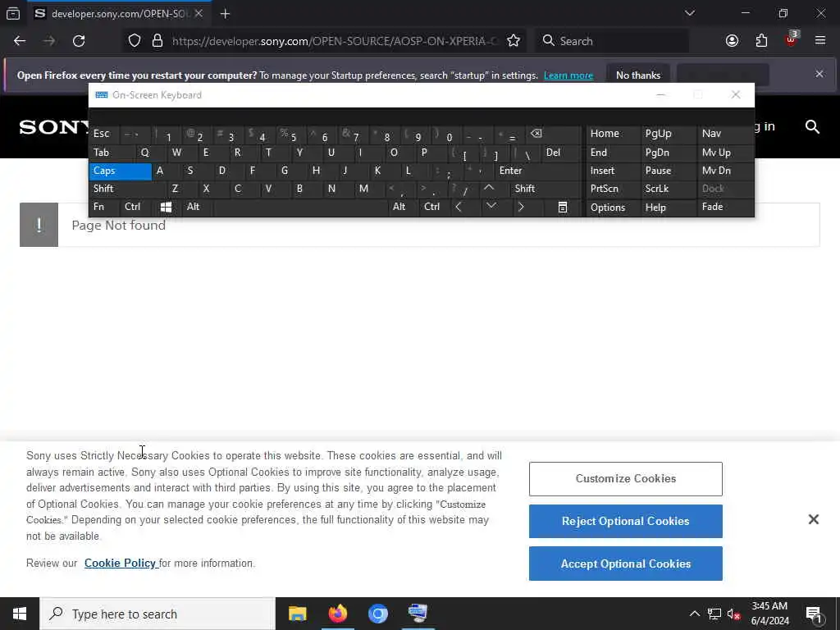The height and width of the screenshot is (630, 840).
Task: Open the Cookie Policy link
Action: click(121, 563)
